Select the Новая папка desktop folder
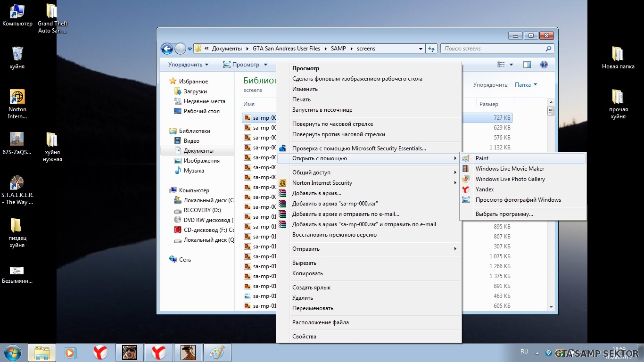Screen dimensions: 644x362 tap(618, 58)
